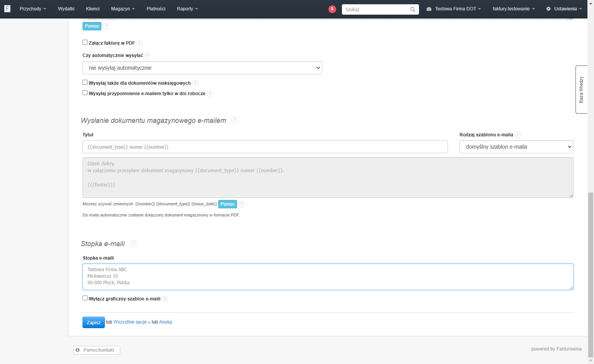Click info icon in Pomoc/kontakt button
The height and width of the screenshot is (364, 594).
[77, 350]
